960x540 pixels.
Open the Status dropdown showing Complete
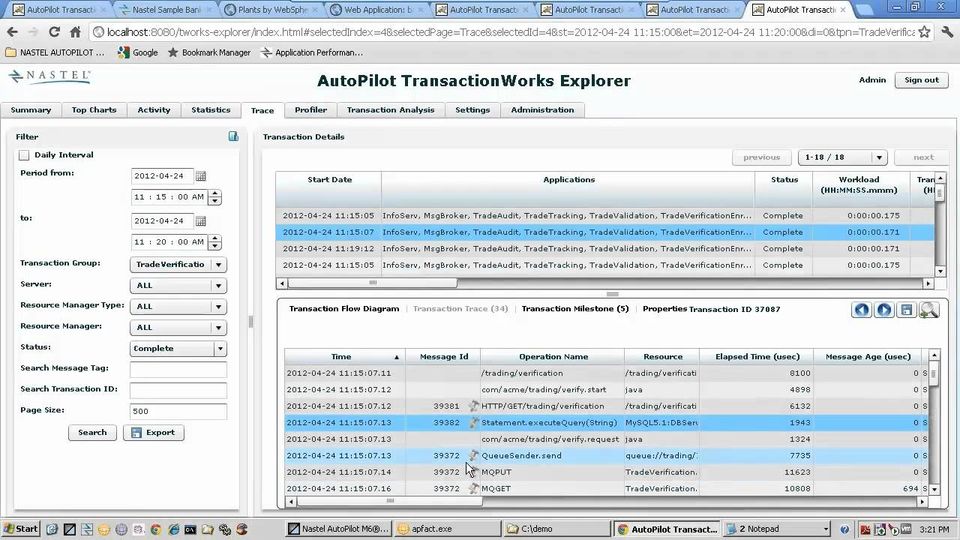178,348
